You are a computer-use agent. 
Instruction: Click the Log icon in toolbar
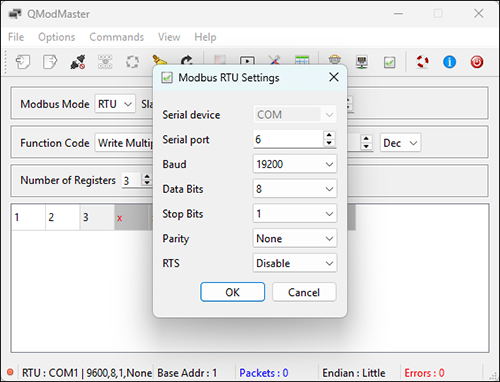[220, 60]
